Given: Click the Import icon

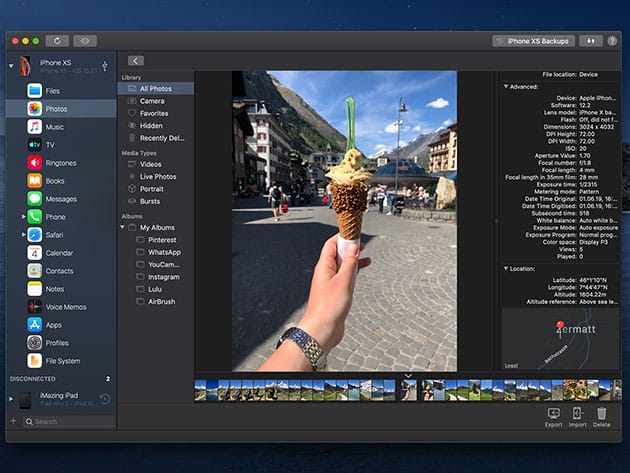Looking at the screenshot, I should click(x=578, y=413).
